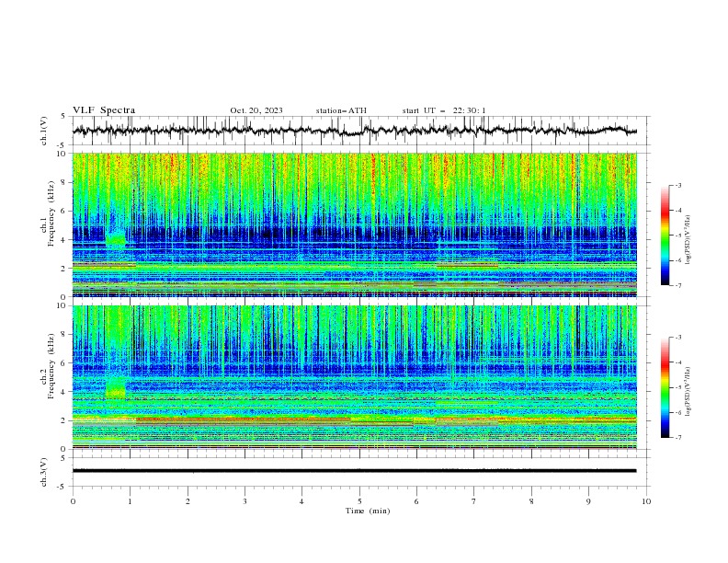Click the ch.1 spectrogram color bar

665,236
